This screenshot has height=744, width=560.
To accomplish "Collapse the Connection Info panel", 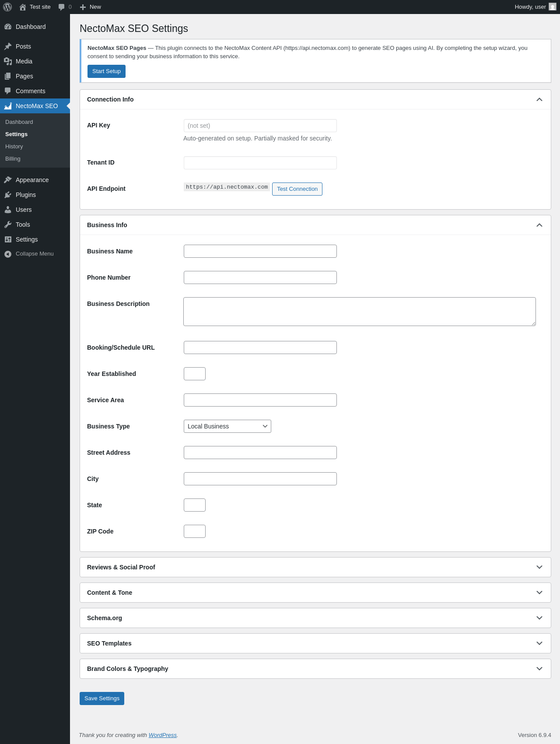I will (539, 99).
